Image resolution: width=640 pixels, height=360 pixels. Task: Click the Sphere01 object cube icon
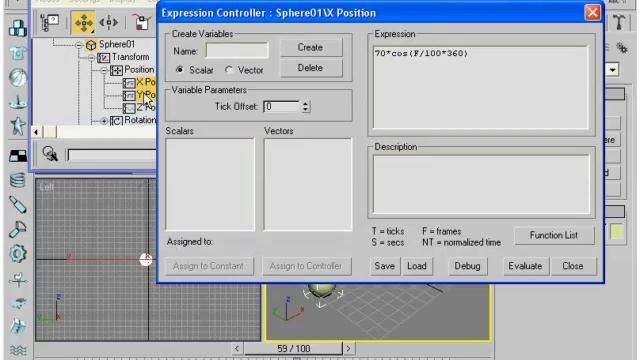point(91,44)
